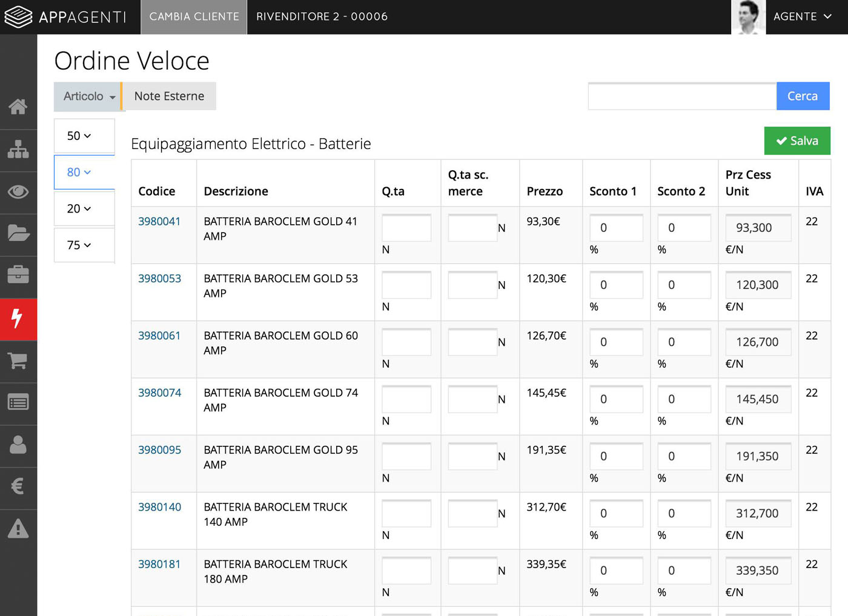Click Equipaggiamento Elettrico - Batterie heading

tap(251, 144)
